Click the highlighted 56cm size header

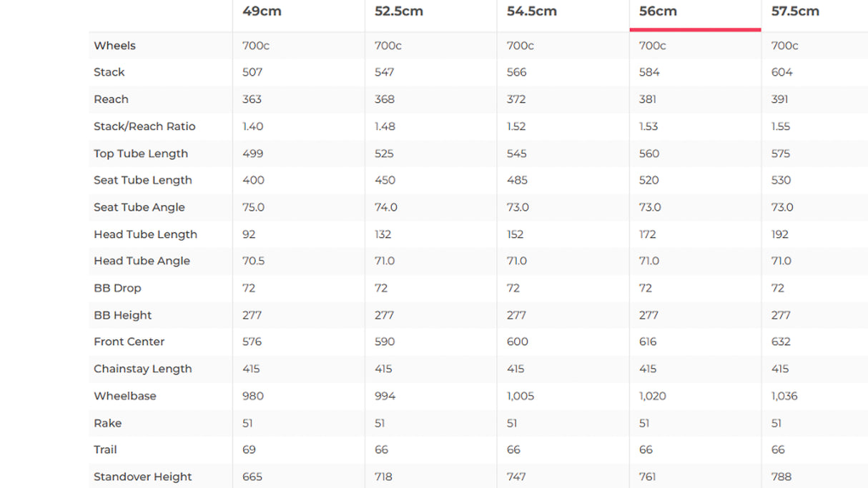coord(658,11)
